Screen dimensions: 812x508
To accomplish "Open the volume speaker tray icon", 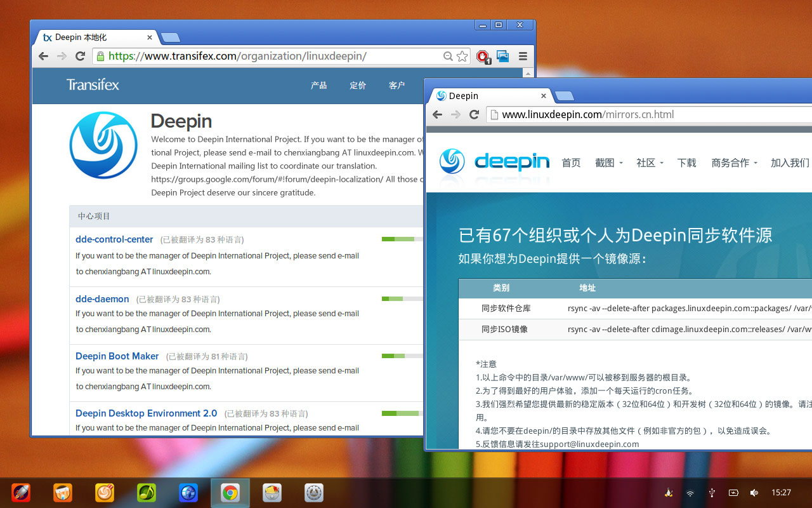I will click(754, 493).
